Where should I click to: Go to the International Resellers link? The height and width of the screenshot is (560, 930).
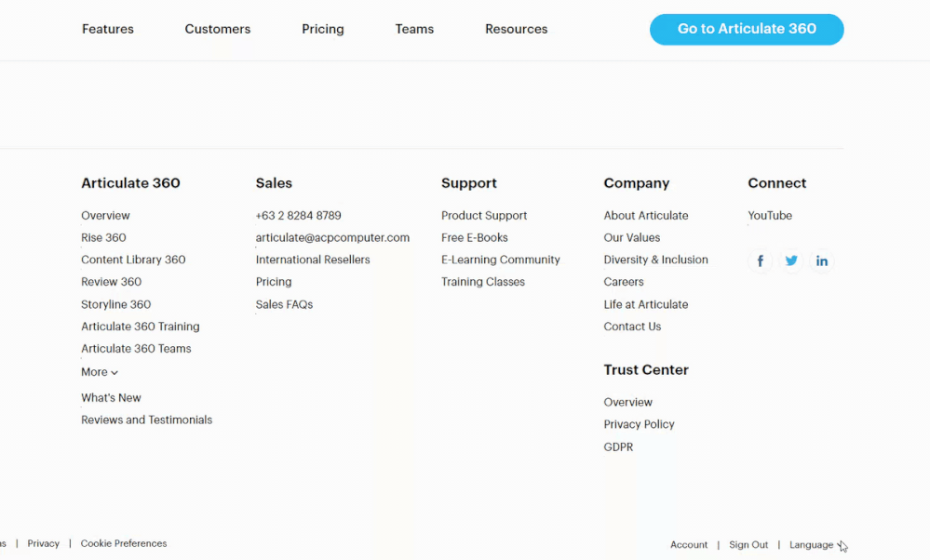click(x=313, y=260)
